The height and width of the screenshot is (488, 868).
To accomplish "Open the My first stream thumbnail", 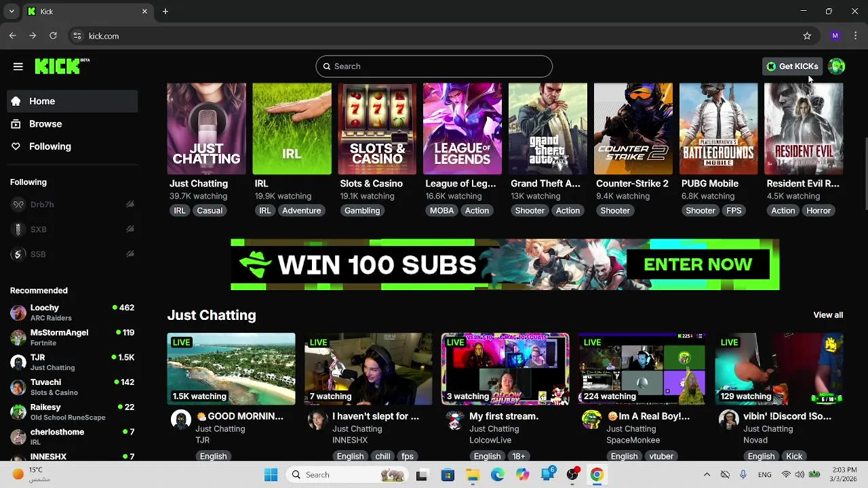I will click(x=505, y=369).
